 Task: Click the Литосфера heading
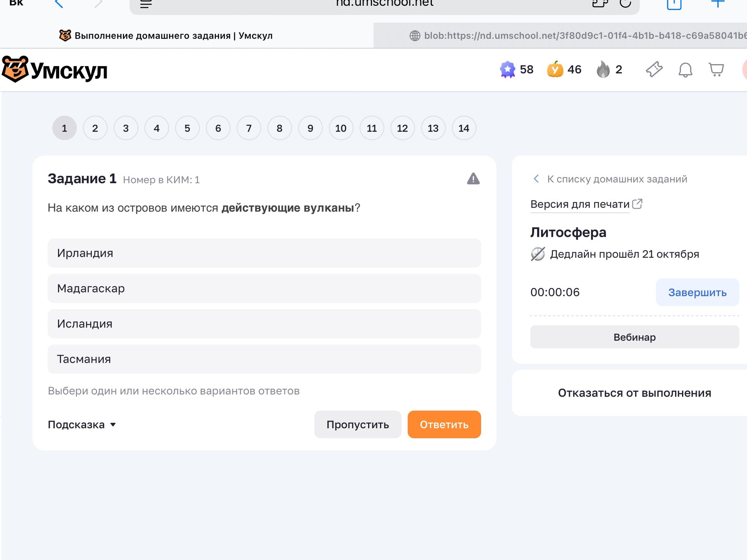[x=568, y=232]
